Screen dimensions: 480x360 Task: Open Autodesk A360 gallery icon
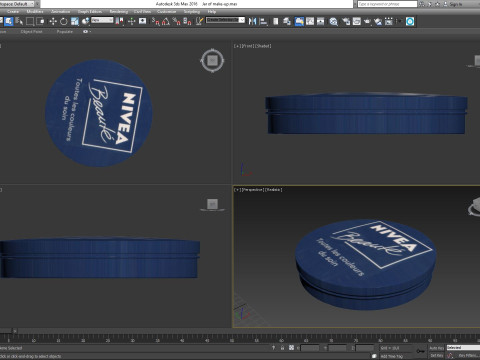tap(389, 21)
